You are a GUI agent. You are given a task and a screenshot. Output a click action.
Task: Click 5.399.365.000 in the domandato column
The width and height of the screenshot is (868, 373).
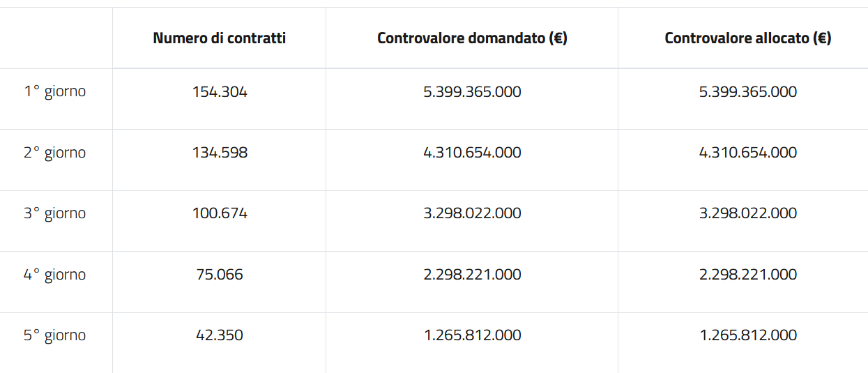(x=472, y=92)
